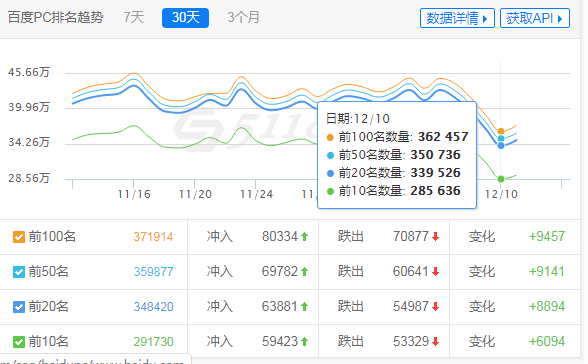Select the 30天 tab
588x364 pixels.
pyautogui.click(x=185, y=18)
